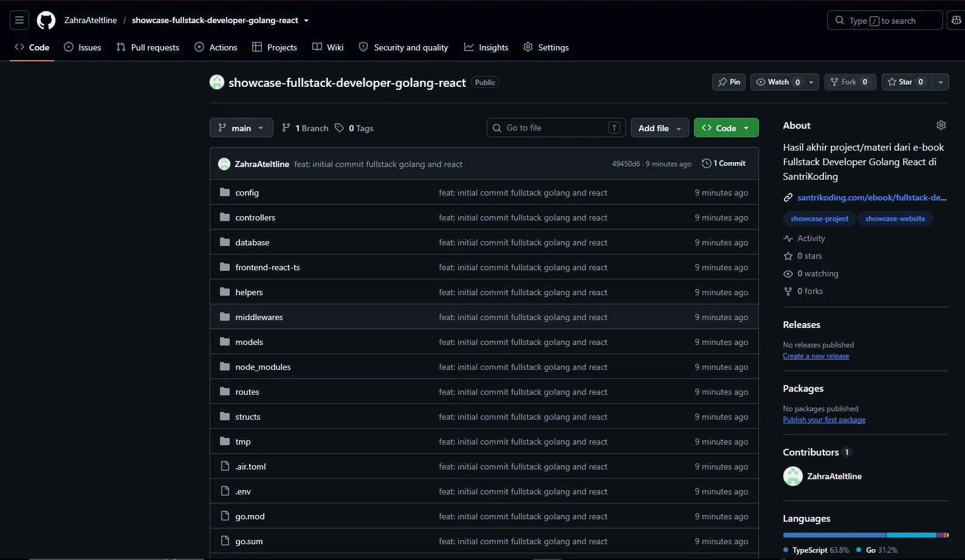View 1 Commit history link
The width and height of the screenshot is (965, 560).
(x=724, y=163)
